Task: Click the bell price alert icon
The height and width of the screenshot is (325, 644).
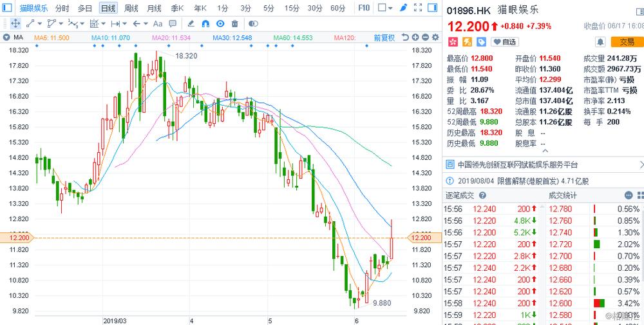Action: coord(600,41)
